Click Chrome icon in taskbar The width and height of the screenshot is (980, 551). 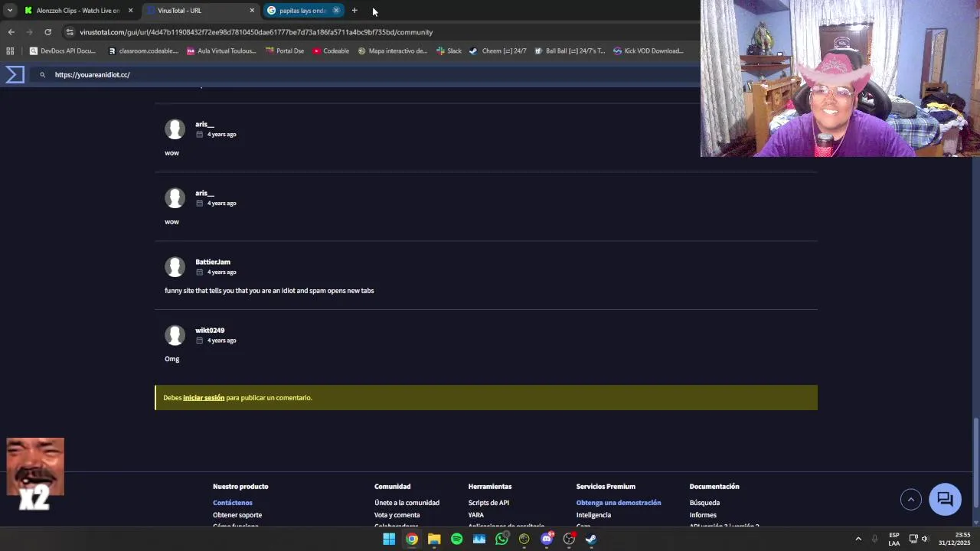412,539
